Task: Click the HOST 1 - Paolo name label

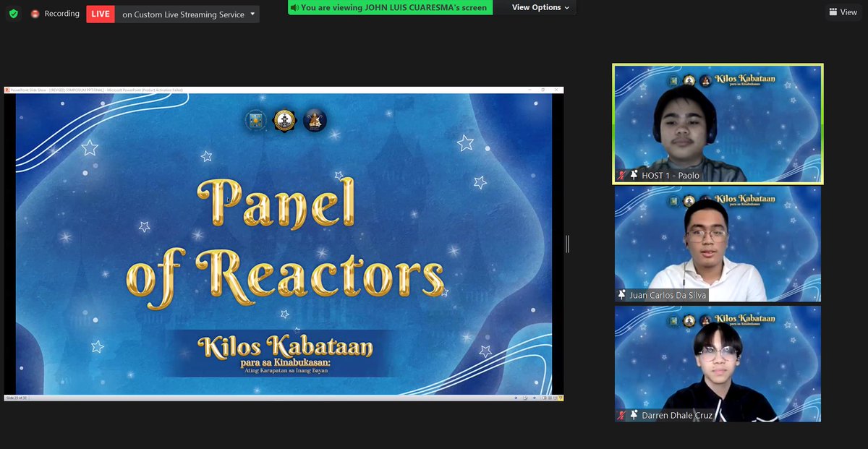Action: click(x=671, y=176)
